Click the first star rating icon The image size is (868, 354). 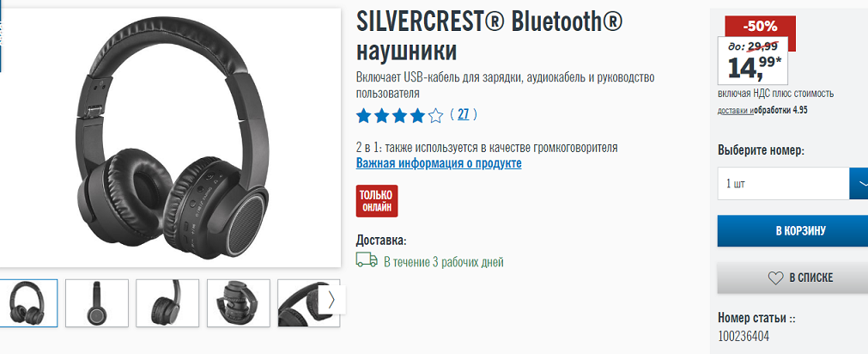coord(364,116)
